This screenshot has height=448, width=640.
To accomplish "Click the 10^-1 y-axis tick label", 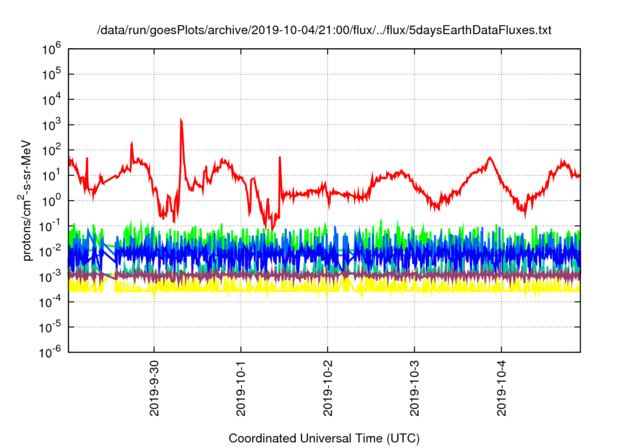I will pos(50,226).
